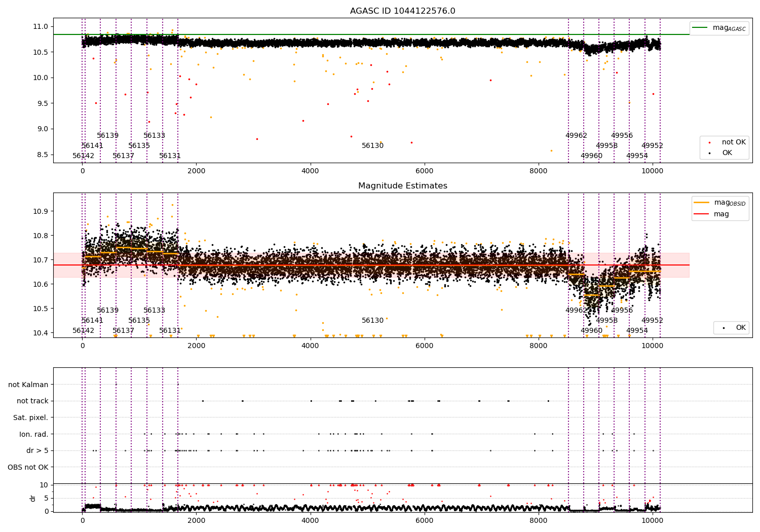Click the 'dr > 5' axis label
Image resolution: width=760 pixels, height=532 pixels.
[x=37, y=451]
